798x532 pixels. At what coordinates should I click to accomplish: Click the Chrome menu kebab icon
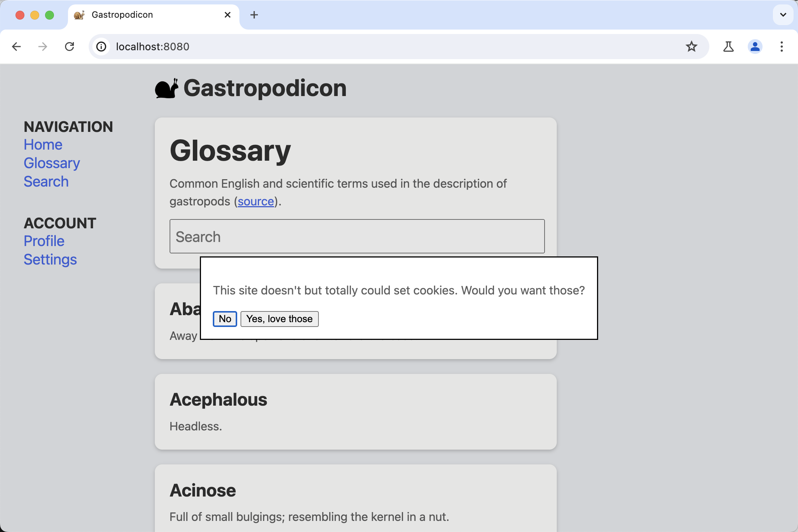[x=781, y=47]
